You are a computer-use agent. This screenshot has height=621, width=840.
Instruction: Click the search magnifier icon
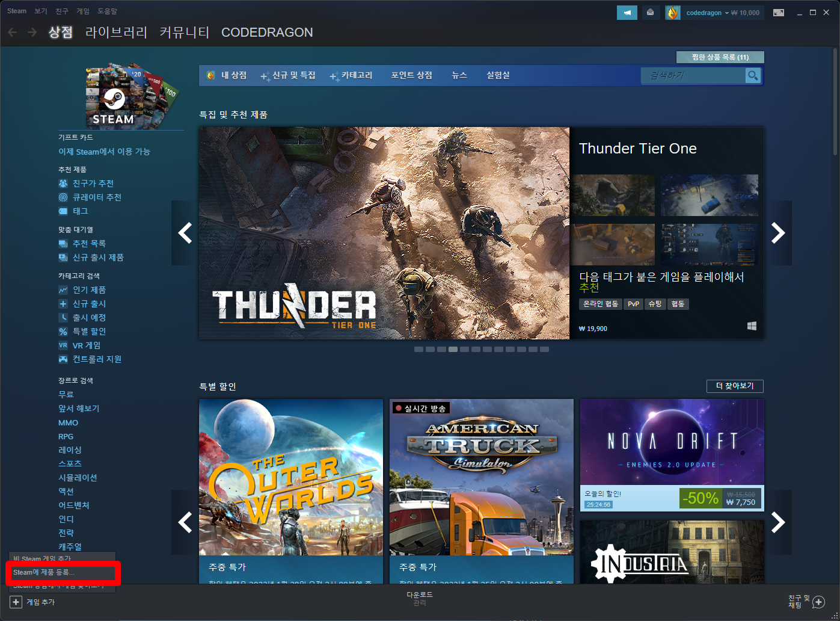[753, 75]
